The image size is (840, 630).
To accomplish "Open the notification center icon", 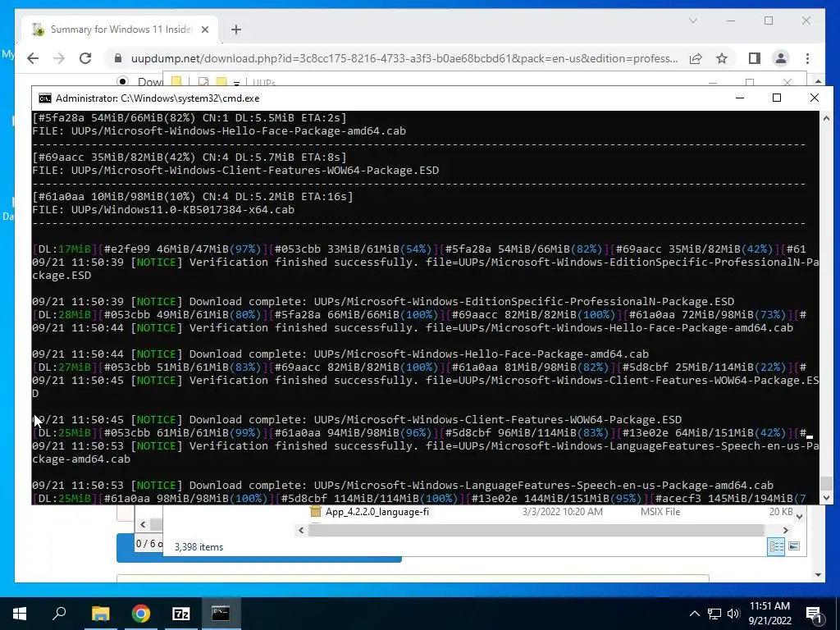I will click(815, 614).
